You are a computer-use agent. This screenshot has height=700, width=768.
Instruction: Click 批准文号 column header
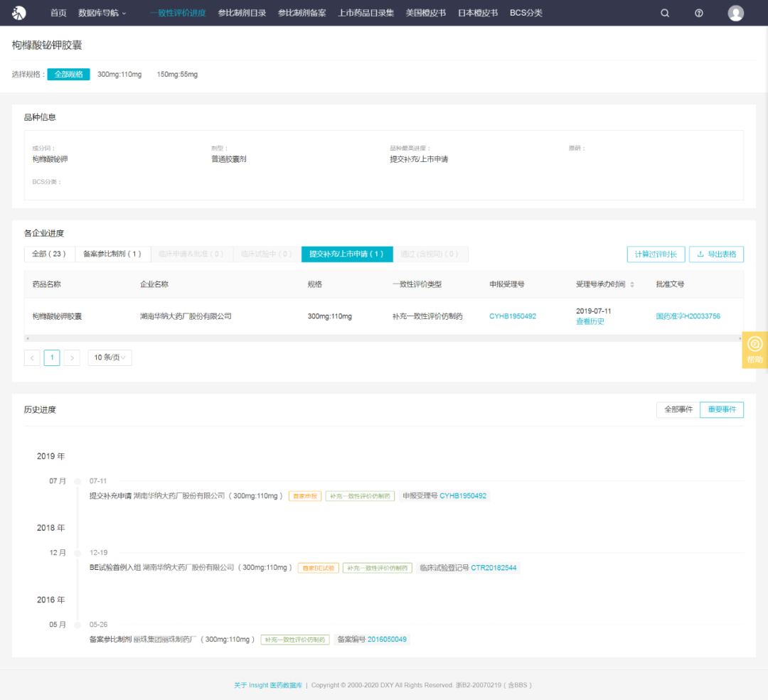670,284
